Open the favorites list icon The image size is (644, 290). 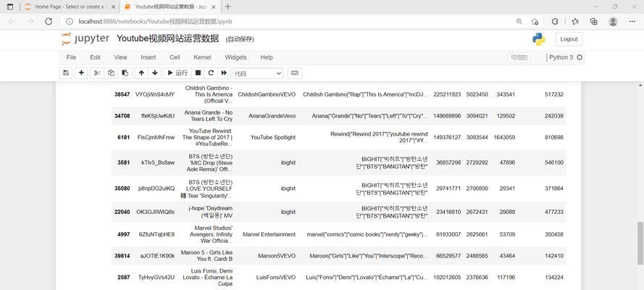click(x=574, y=21)
